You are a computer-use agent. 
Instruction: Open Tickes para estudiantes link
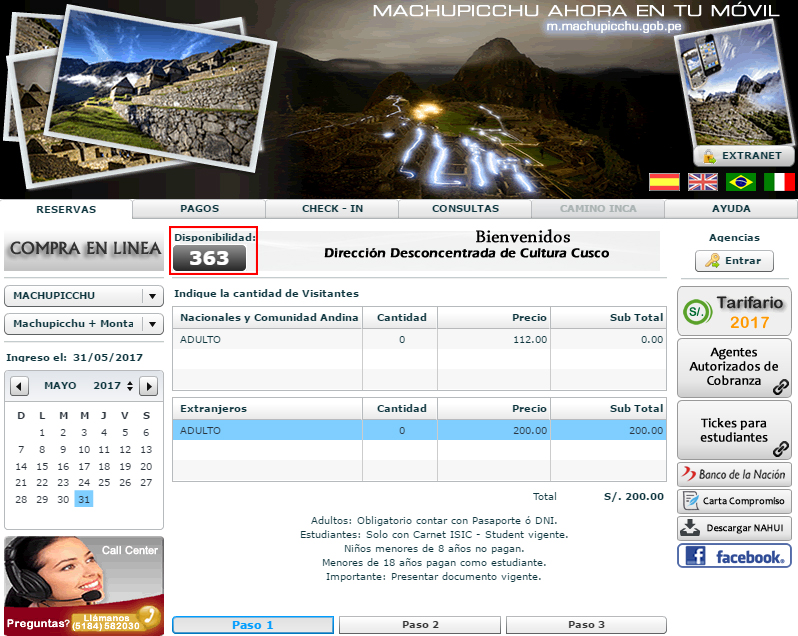coord(734,430)
